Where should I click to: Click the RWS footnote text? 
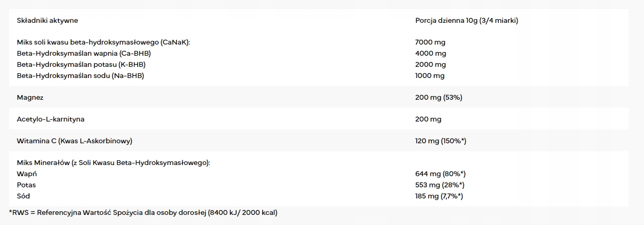tap(143, 212)
